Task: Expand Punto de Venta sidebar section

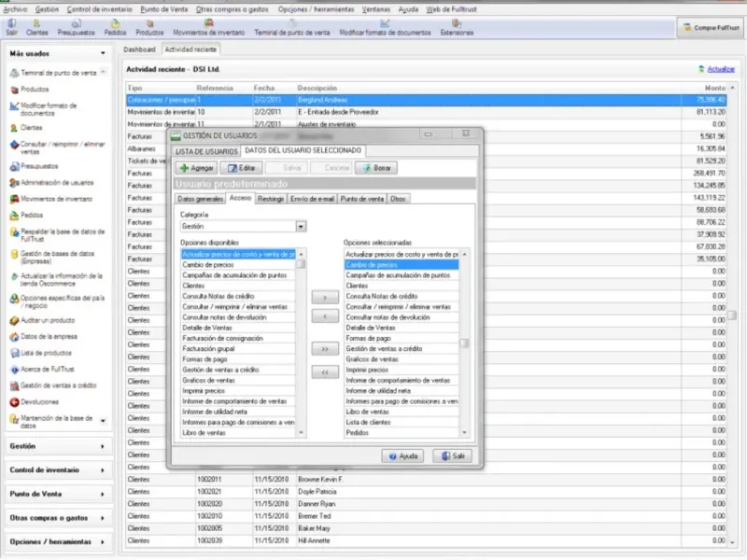Action: 58,494
